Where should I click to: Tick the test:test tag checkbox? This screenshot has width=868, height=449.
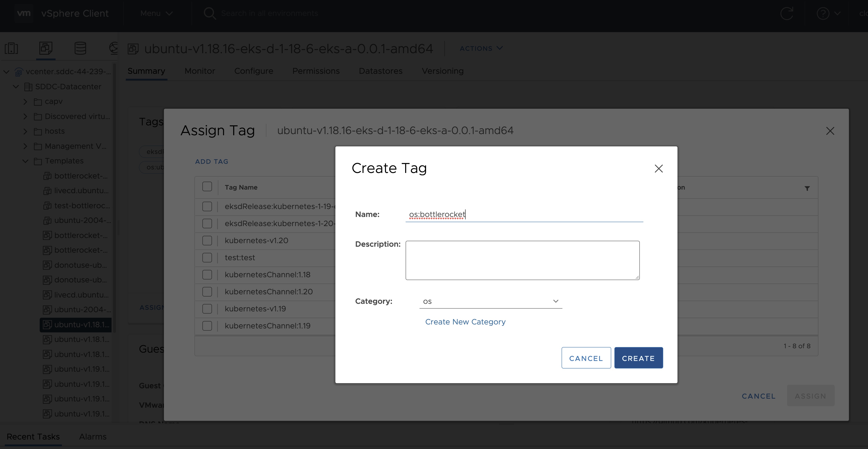tap(207, 258)
